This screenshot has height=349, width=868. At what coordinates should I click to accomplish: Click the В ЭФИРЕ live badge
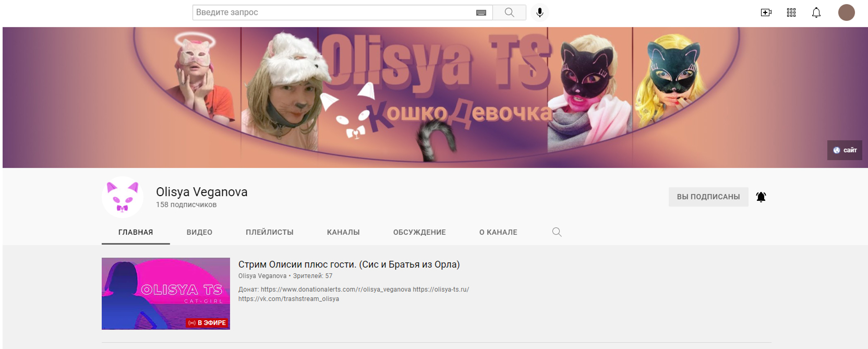[x=207, y=323]
